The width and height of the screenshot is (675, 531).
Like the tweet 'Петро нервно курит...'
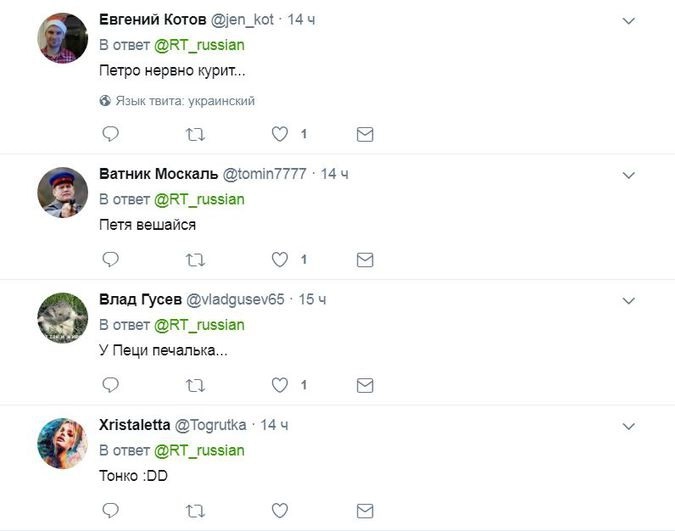tap(281, 134)
